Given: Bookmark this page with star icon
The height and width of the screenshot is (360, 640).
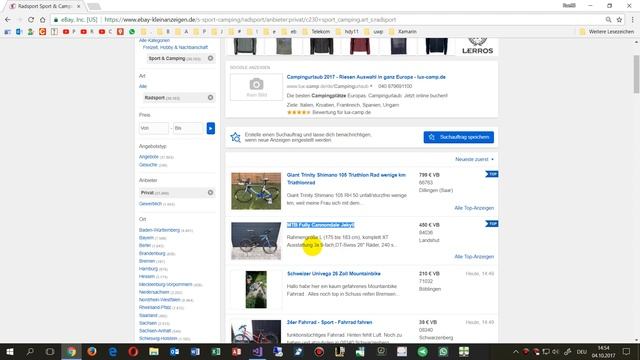Looking at the screenshot, I should click(619, 20).
